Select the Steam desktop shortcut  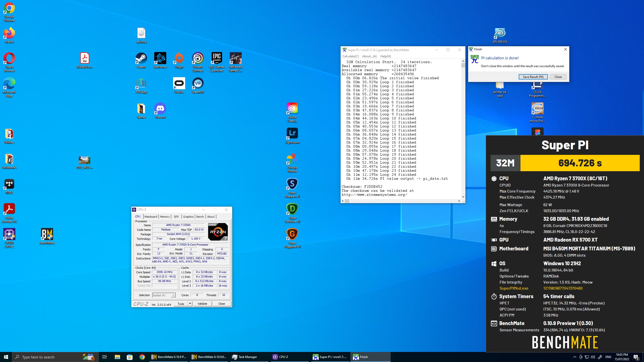[x=141, y=60]
